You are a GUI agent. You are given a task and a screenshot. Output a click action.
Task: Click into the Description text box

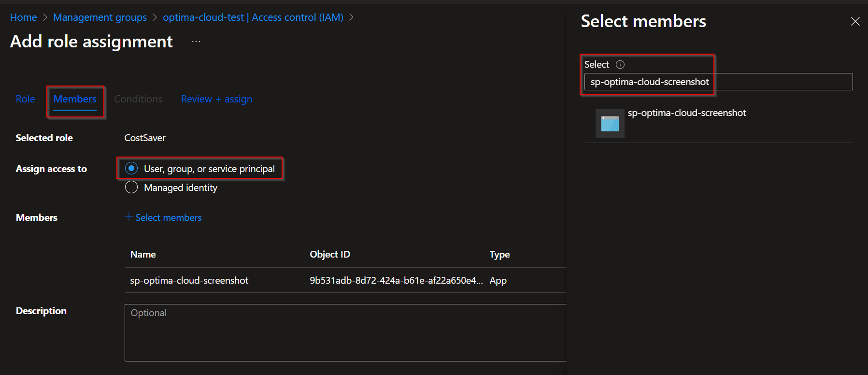[x=345, y=332]
